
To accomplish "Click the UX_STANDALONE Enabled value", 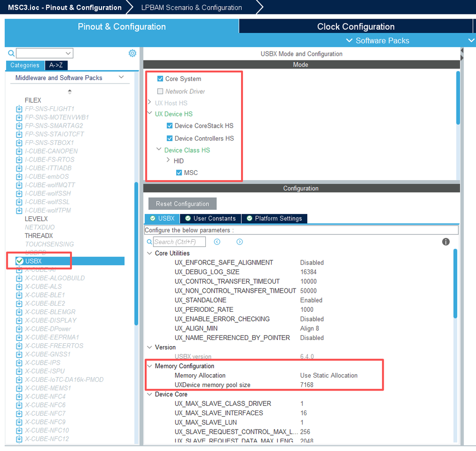I will click(311, 300).
